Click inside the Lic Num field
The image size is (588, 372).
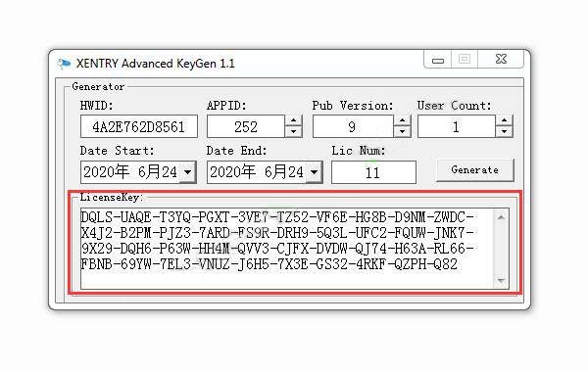(x=373, y=172)
